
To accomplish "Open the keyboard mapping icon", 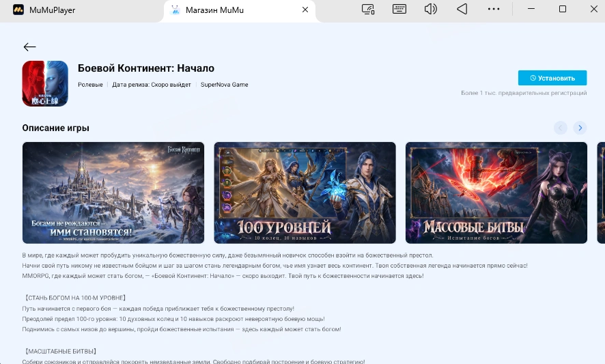I will point(399,9).
